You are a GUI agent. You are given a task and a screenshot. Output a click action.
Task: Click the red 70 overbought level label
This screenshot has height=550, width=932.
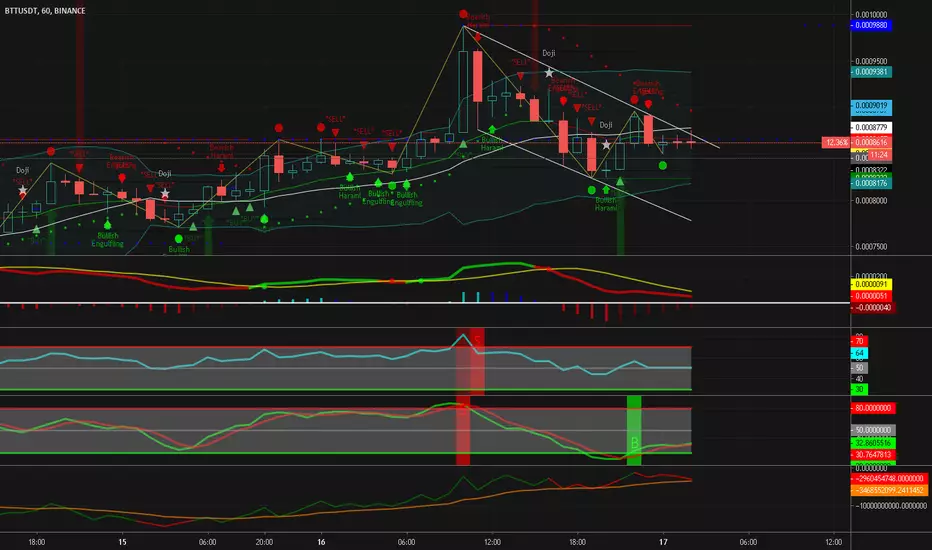pyautogui.click(x=859, y=341)
